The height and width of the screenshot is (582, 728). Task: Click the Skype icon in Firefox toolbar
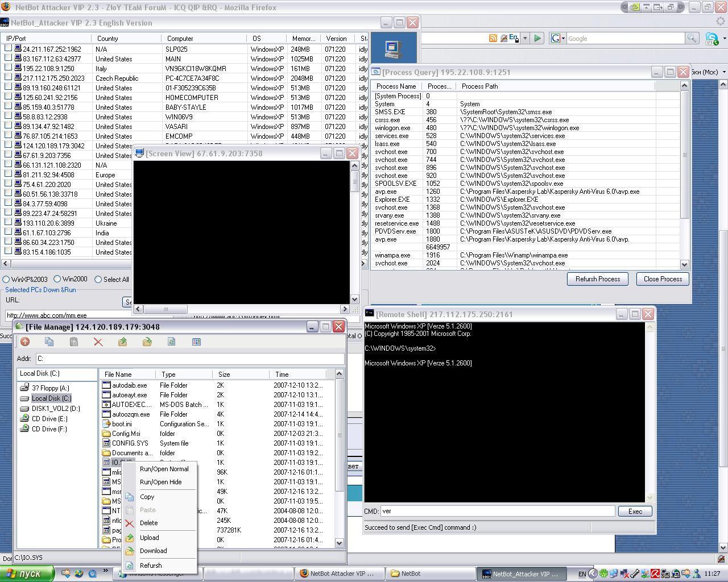pyautogui.click(x=712, y=39)
